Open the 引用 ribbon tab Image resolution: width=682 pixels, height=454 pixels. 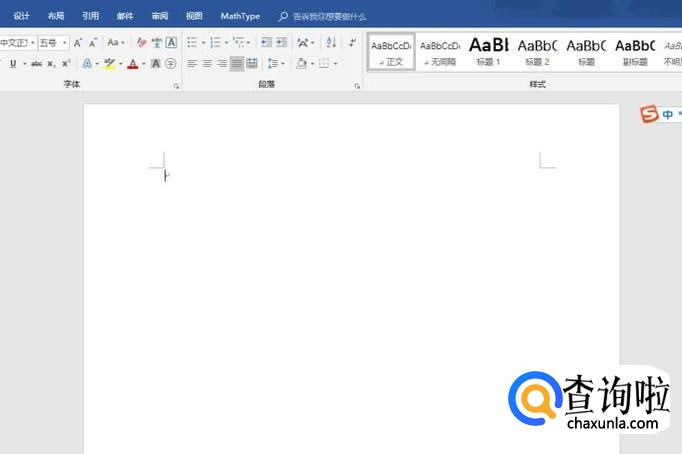[x=90, y=16]
